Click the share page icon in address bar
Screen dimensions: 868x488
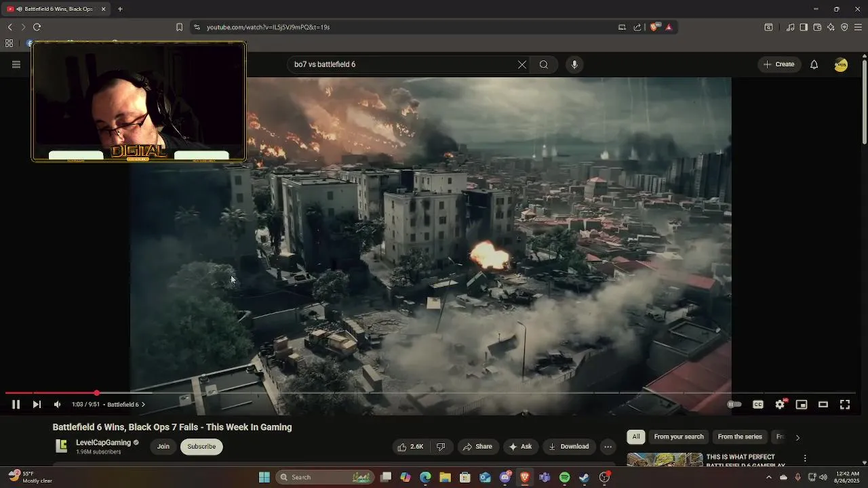[x=637, y=27]
